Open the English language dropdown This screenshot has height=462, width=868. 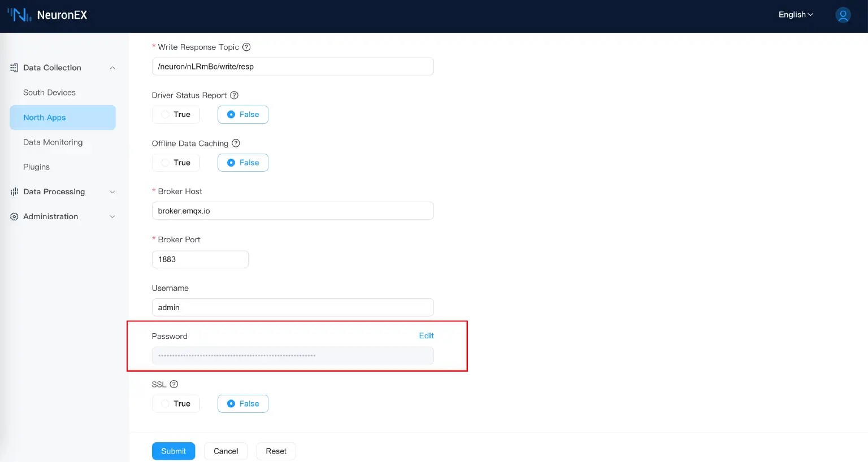point(795,15)
